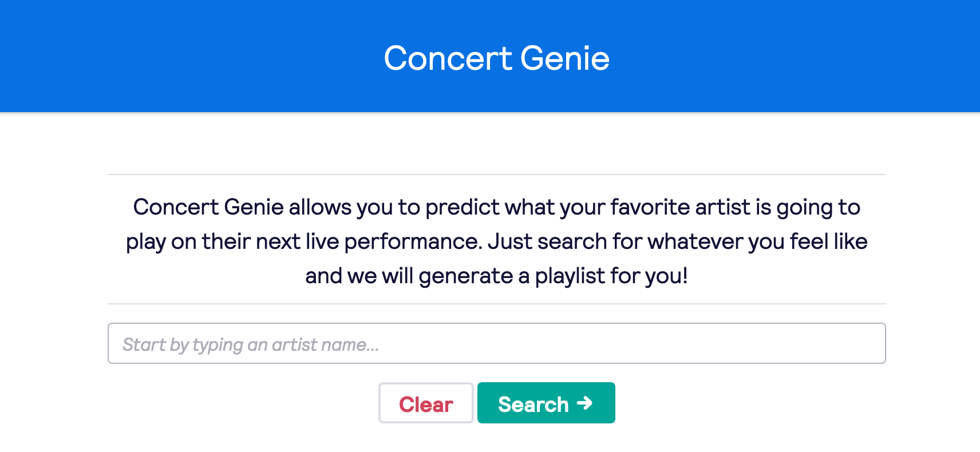Click the word "Search" label text
980x452 pixels.
(x=533, y=405)
